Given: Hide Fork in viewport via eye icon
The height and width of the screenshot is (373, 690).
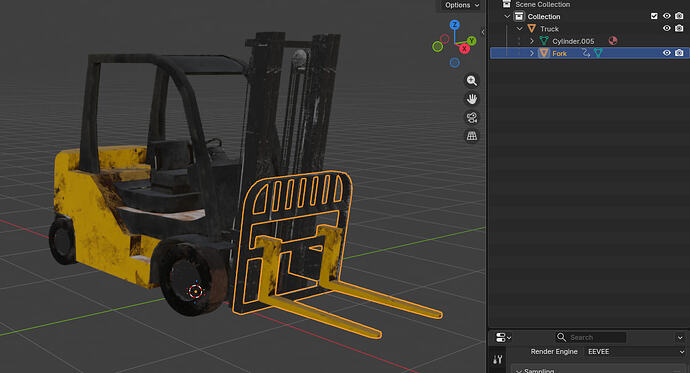Looking at the screenshot, I should (x=667, y=53).
